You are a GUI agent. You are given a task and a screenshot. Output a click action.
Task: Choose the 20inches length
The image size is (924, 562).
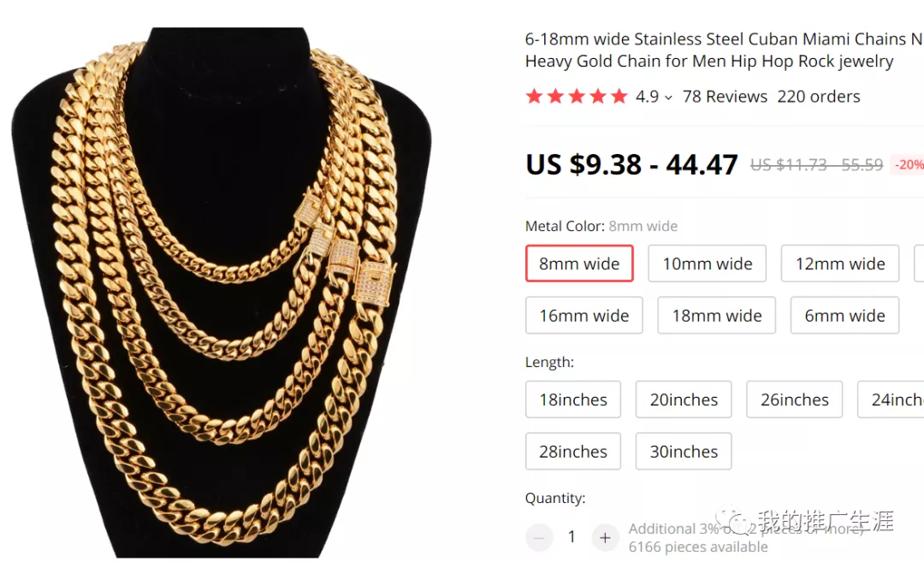(x=684, y=399)
